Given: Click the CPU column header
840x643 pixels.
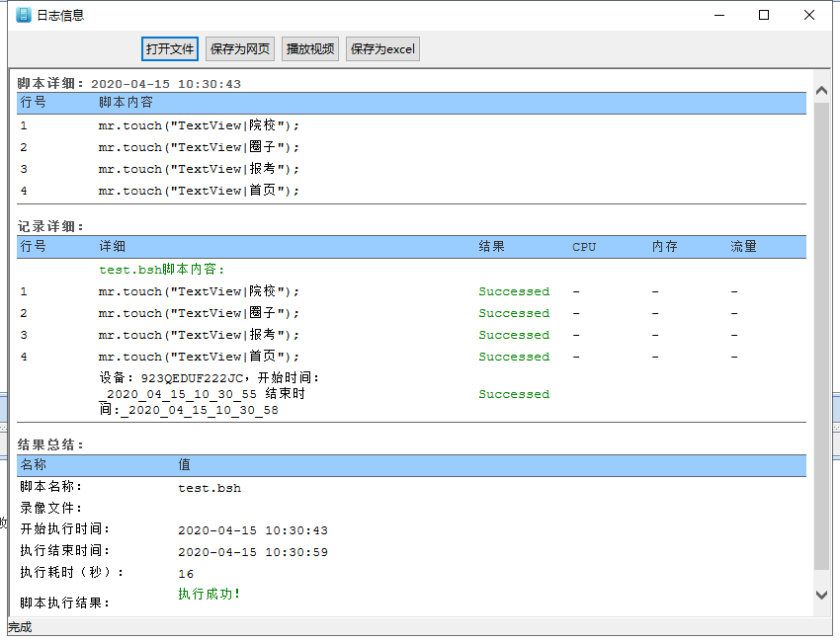Looking at the screenshot, I should pos(584,247).
